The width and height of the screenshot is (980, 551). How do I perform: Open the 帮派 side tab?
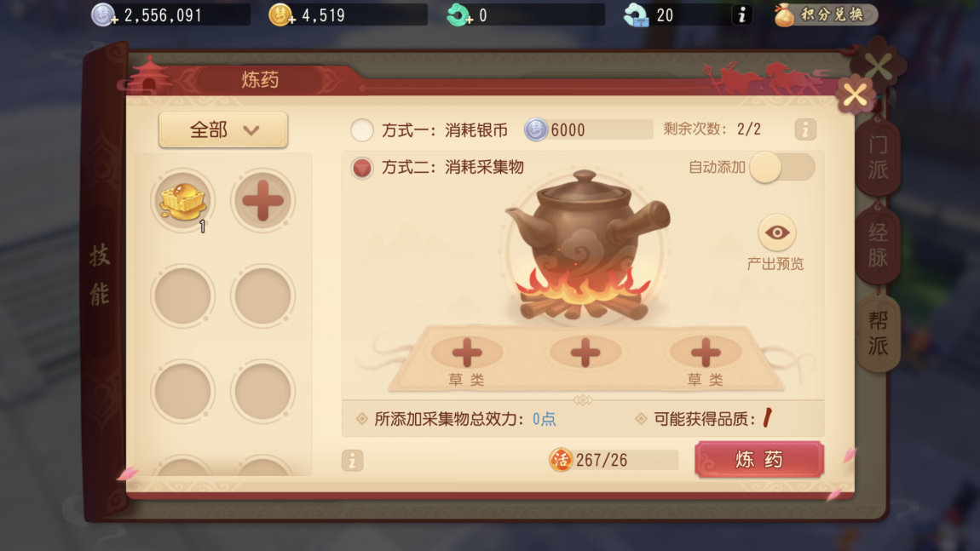[x=878, y=333]
